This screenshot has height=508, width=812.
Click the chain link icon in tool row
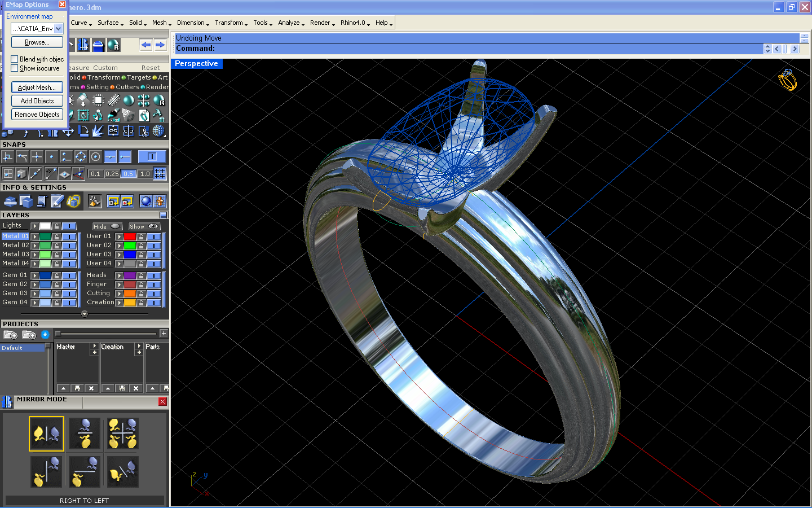point(113,131)
